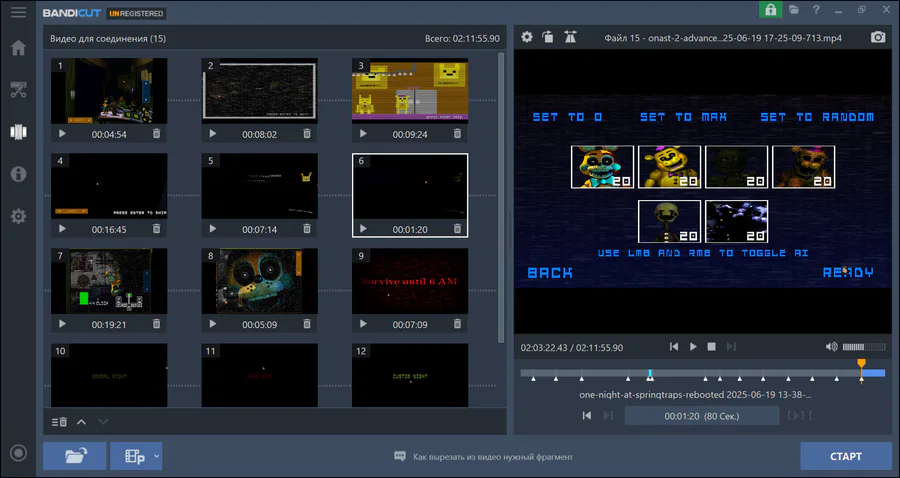Select video thumbnail number 1
The image size is (900, 478).
[x=109, y=91]
